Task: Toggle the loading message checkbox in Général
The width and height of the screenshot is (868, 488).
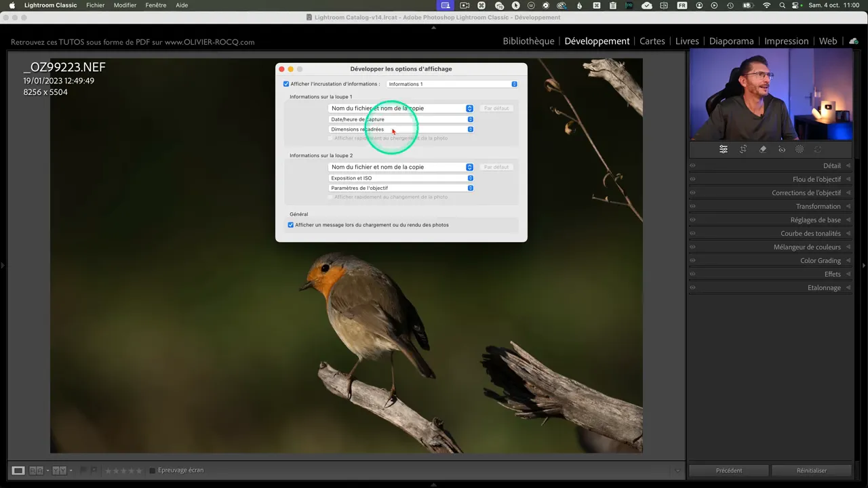Action: click(x=291, y=225)
